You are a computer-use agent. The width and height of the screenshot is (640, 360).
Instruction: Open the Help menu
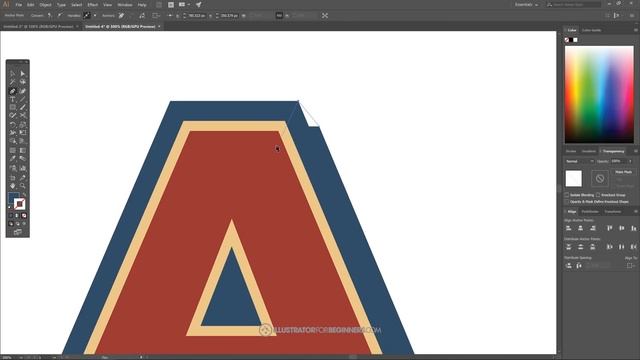click(x=142, y=5)
